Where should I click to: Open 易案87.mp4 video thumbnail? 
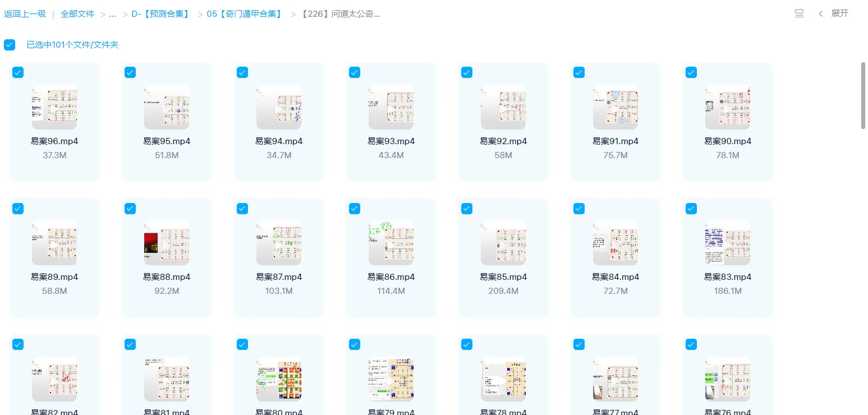point(279,243)
